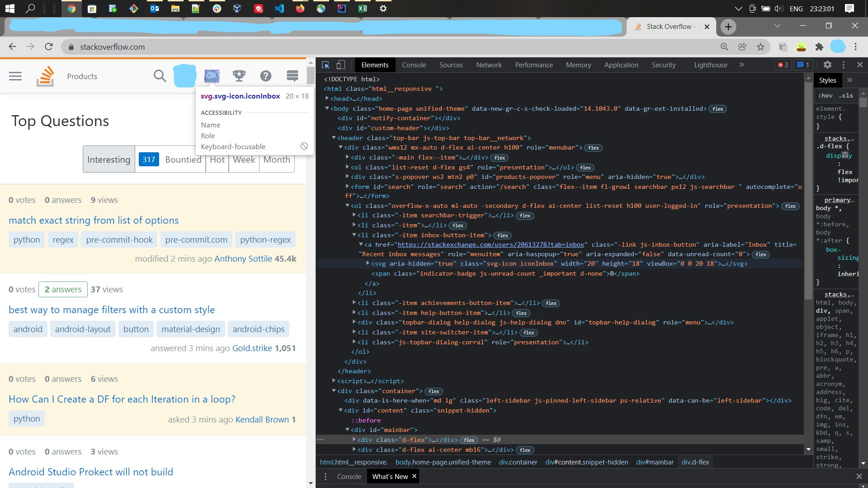Screen dimensions: 868x488
Task: Select the Month filter
Action: (x=277, y=159)
